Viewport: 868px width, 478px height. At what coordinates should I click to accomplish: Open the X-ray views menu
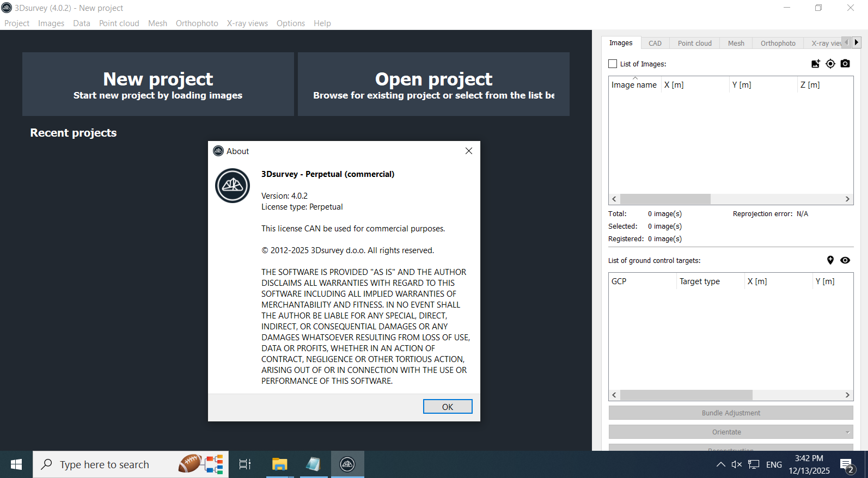coord(247,23)
